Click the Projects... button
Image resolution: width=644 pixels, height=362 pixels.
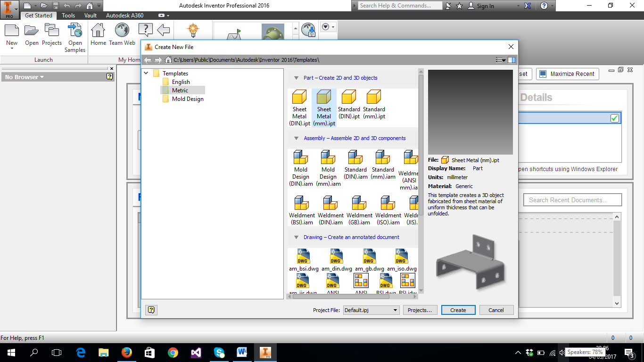420,310
